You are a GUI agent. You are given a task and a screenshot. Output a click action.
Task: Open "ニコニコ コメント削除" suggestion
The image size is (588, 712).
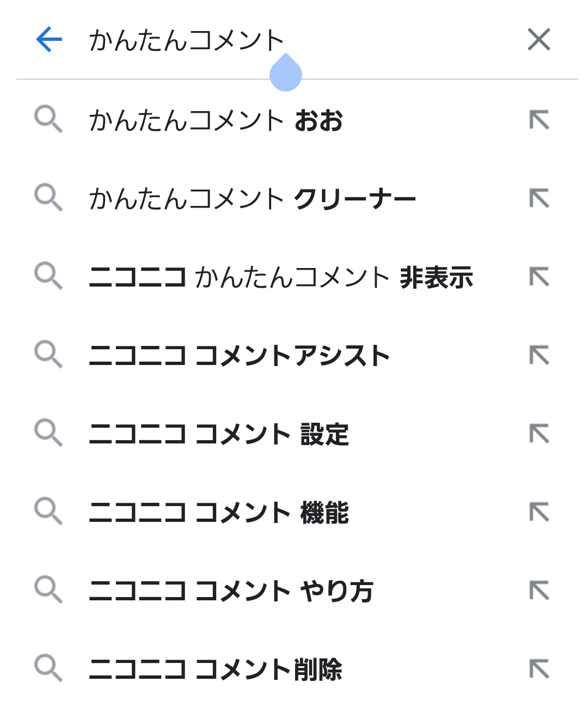(x=216, y=670)
